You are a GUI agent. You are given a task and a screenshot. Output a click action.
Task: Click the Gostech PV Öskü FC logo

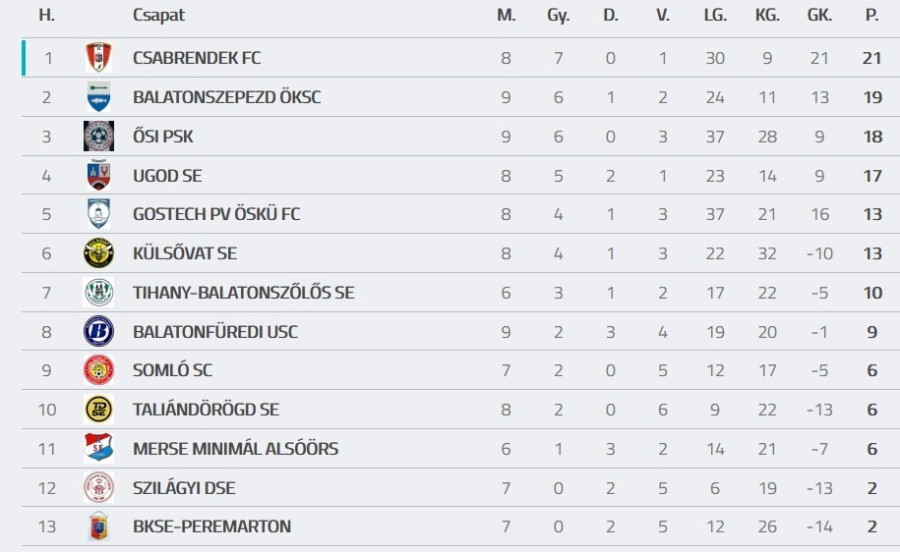[98, 214]
